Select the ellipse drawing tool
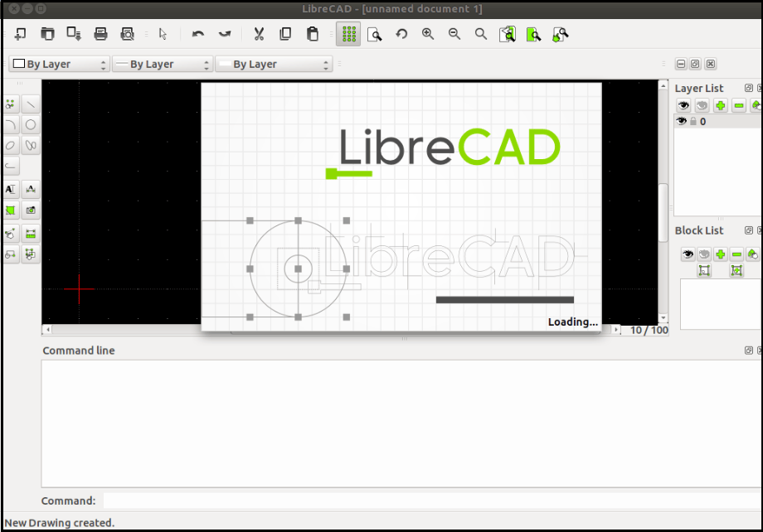 [11, 145]
